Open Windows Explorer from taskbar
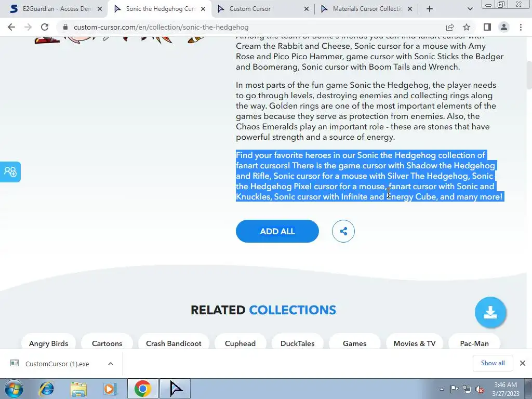532x399 pixels. [x=78, y=389]
